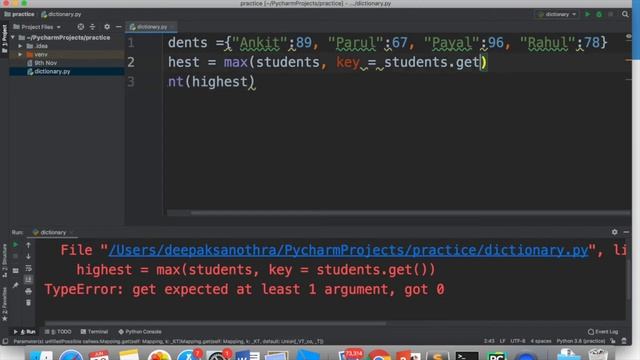Open the Run tool window tab at bottom
Image resolution: width=640 pixels, height=360 pixels.
click(x=25, y=332)
